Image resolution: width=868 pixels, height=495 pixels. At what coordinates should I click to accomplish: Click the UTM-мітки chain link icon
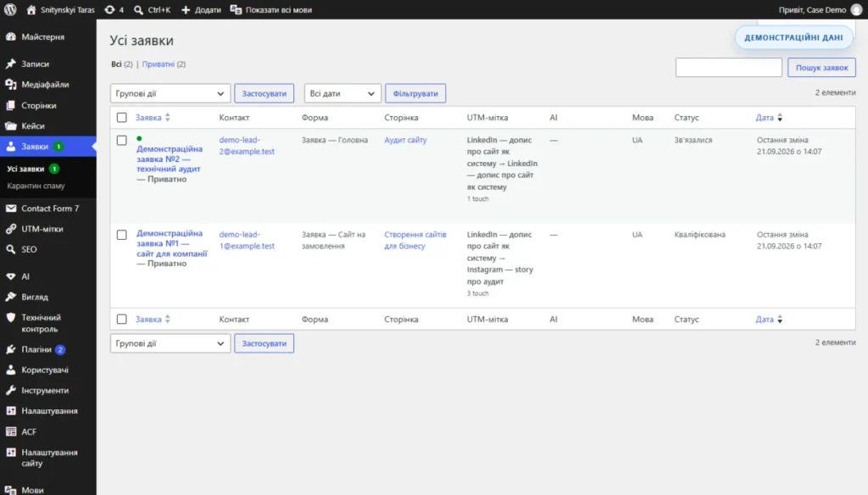[x=10, y=229]
